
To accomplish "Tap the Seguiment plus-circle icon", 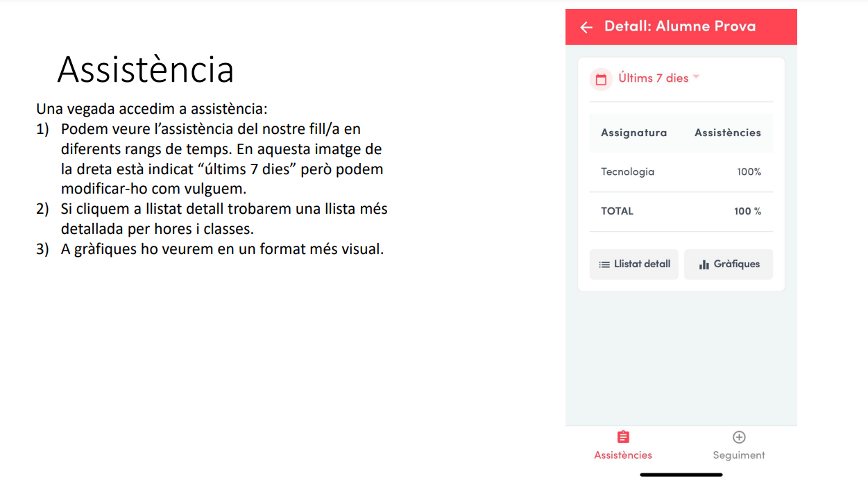I will (739, 437).
